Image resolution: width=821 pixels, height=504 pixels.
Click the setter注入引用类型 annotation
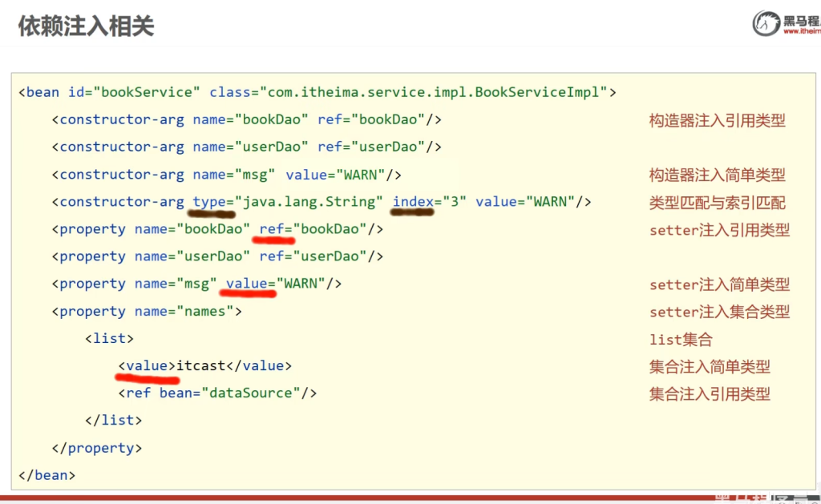pos(719,230)
